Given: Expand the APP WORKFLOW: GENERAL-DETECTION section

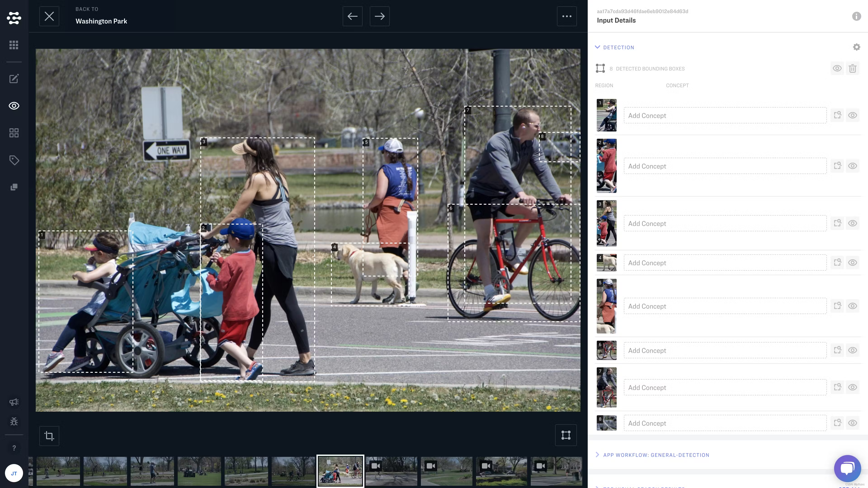Looking at the screenshot, I should tap(598, 455).
